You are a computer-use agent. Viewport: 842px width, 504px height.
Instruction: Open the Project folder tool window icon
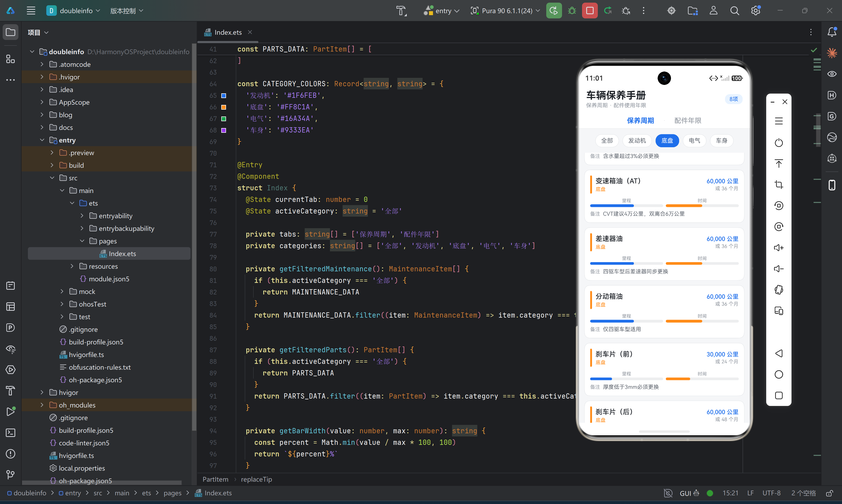click(11, 32)
